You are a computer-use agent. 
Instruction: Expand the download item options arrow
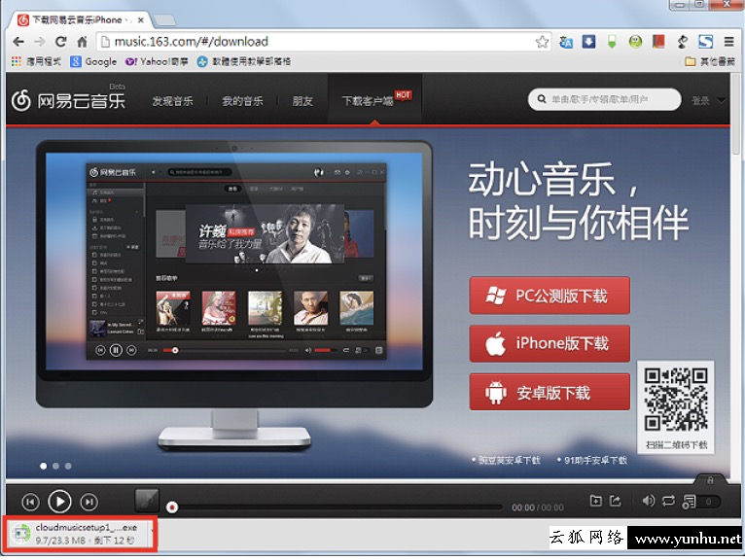click(x=152, y=531)
